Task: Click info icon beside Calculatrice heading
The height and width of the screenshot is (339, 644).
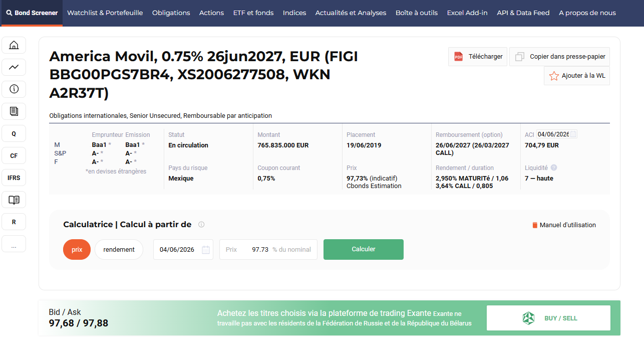Action: tap(201, 225)
